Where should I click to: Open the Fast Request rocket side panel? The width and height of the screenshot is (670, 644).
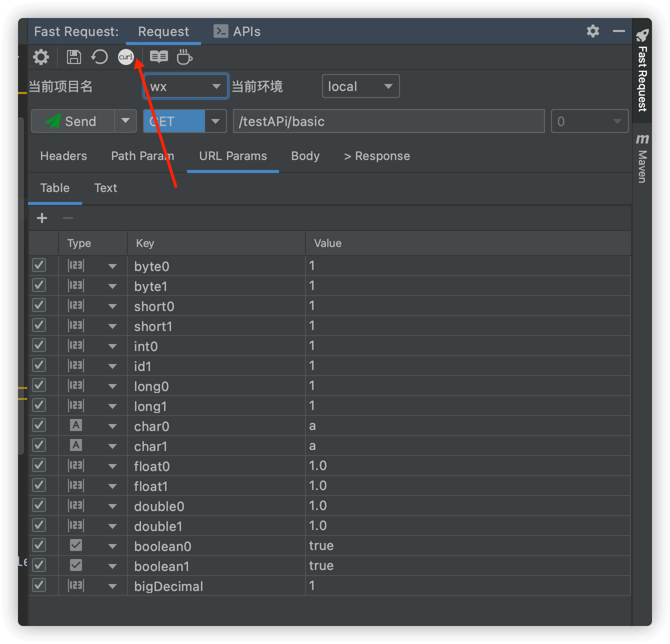point(642,70)
